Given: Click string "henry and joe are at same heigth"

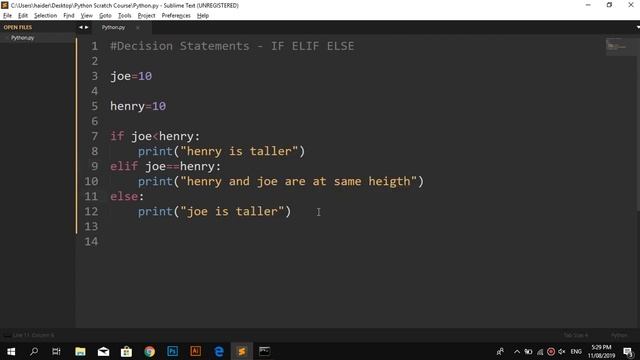Looking at the screenshot, I should [298, 181].
